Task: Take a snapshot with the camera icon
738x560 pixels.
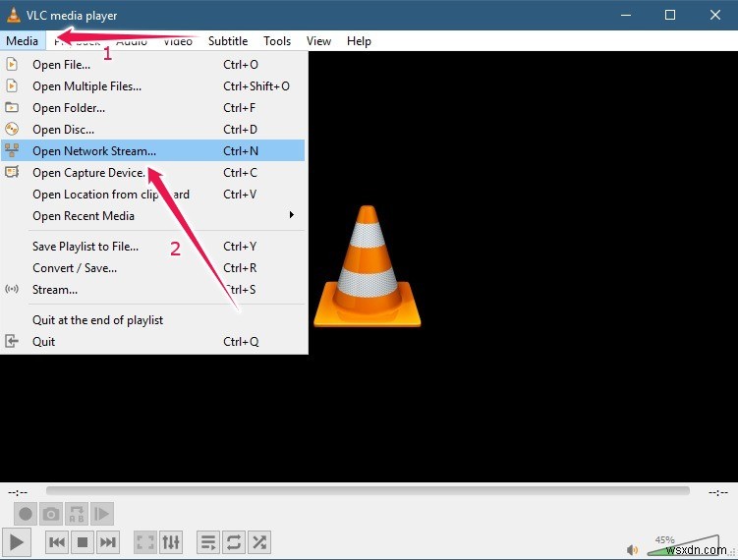Action: tap(51, 514)
